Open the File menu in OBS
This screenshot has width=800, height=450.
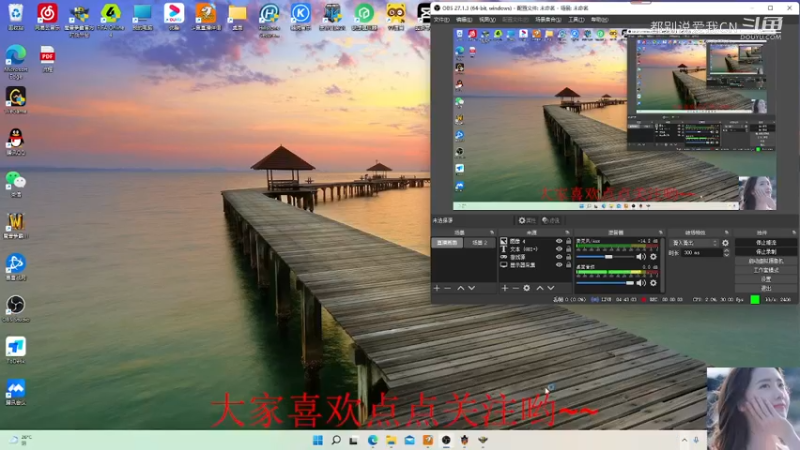pos(441,19)
